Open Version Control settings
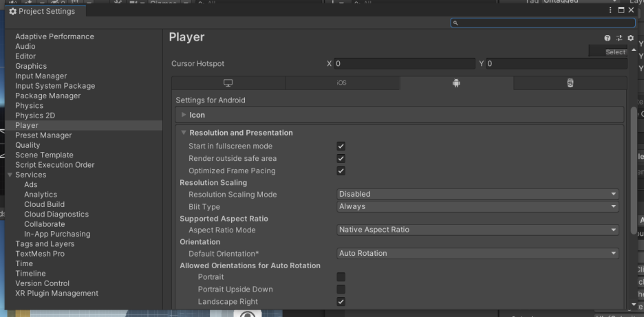Viewport: 644px width, 317px height. (42, 283)
